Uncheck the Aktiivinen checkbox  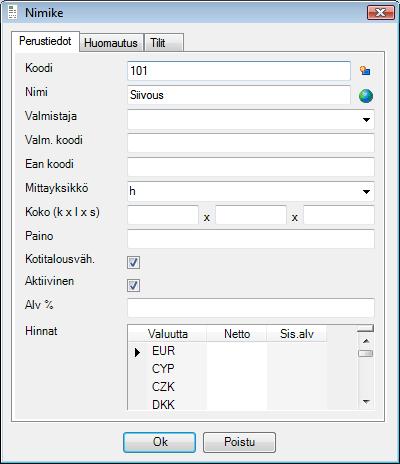point(133,286)
